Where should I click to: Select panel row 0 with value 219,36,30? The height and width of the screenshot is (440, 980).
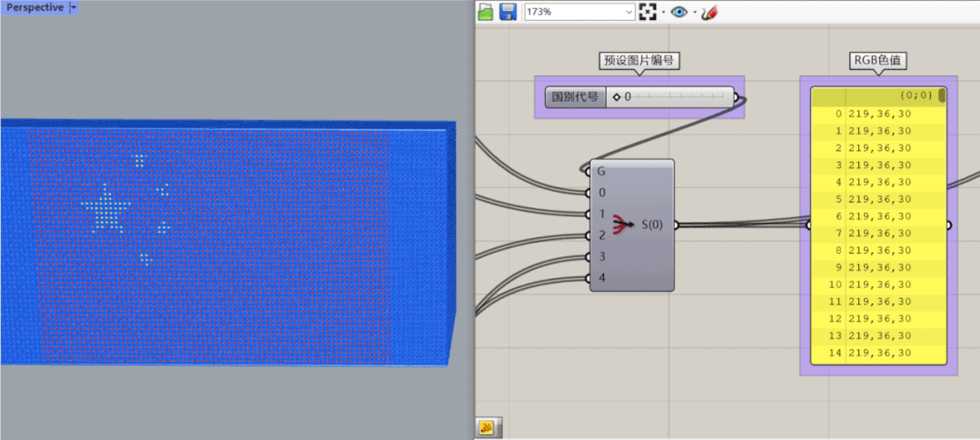pos(878,114)
